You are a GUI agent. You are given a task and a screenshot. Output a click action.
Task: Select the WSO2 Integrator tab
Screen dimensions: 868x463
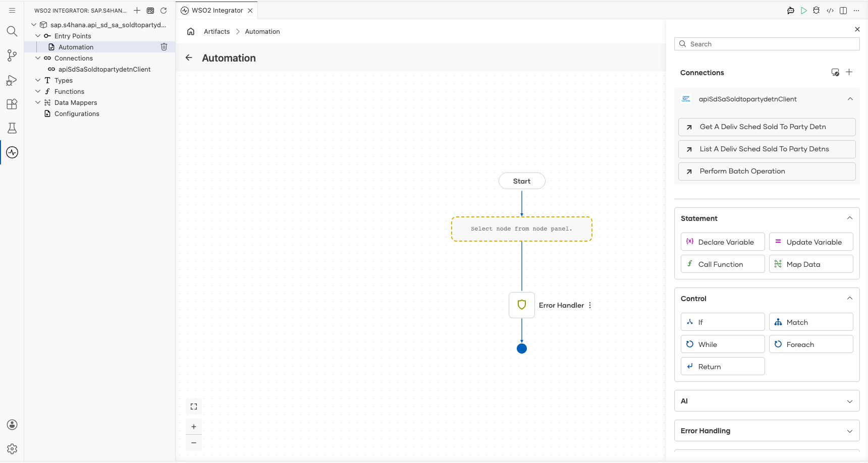pyautogui.click(x=217, y=10)
